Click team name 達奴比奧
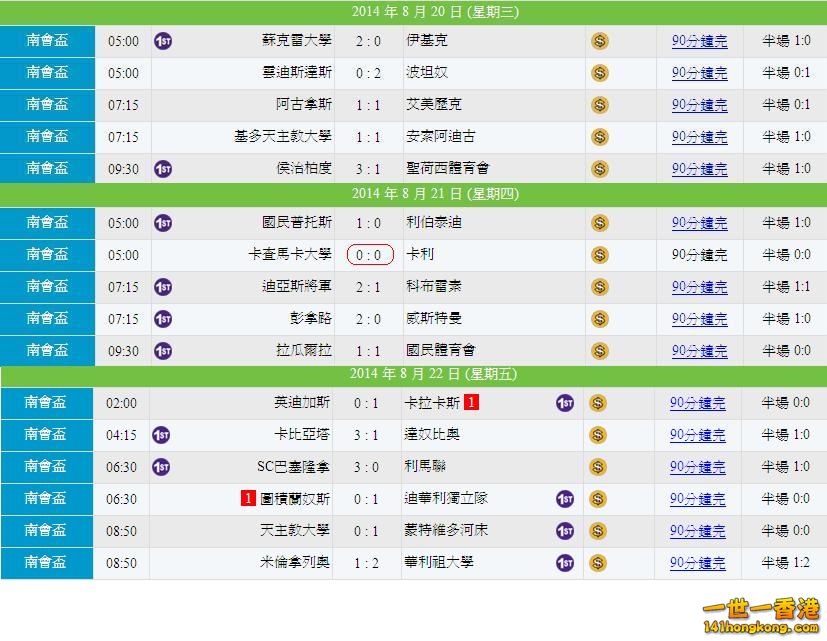This screenshot has height=641, width=827. [x=432, y=435]
